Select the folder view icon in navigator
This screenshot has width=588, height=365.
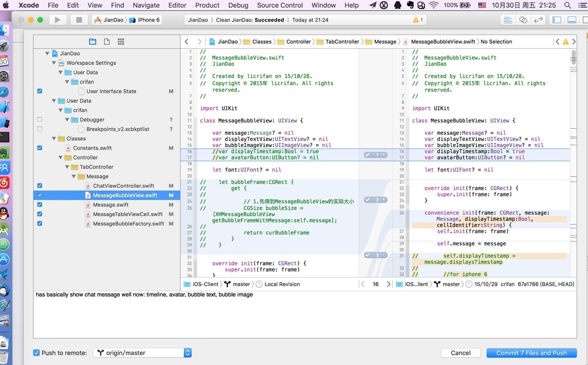[93, 42]
